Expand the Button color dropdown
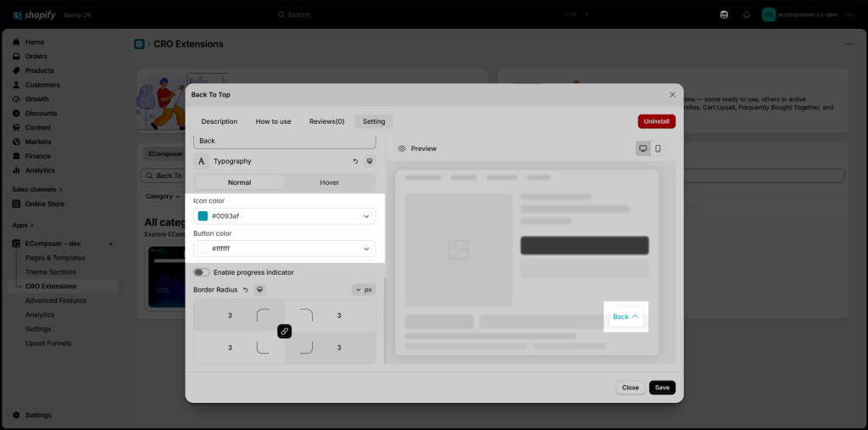Viewport: 868px width, 430px height. click(x=366, y=249)
